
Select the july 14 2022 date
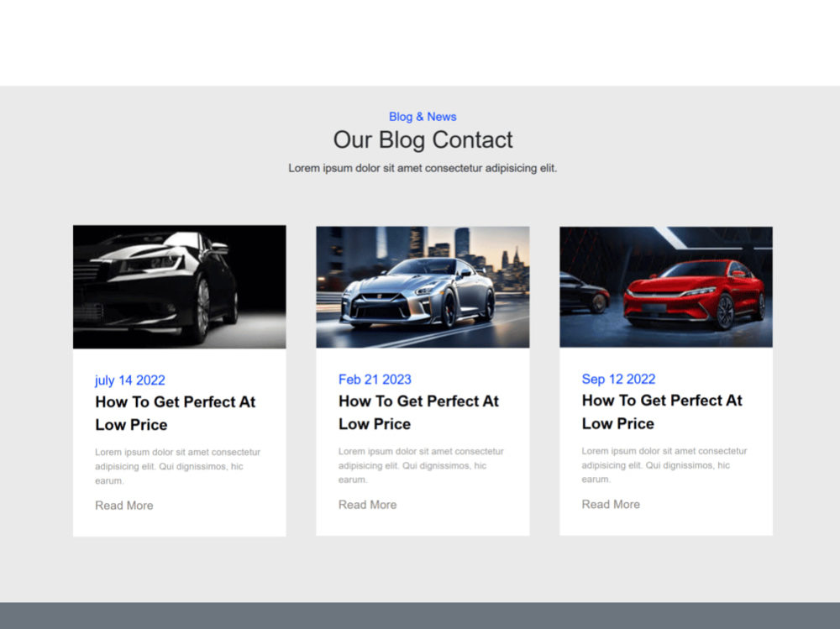coord(130,380)
